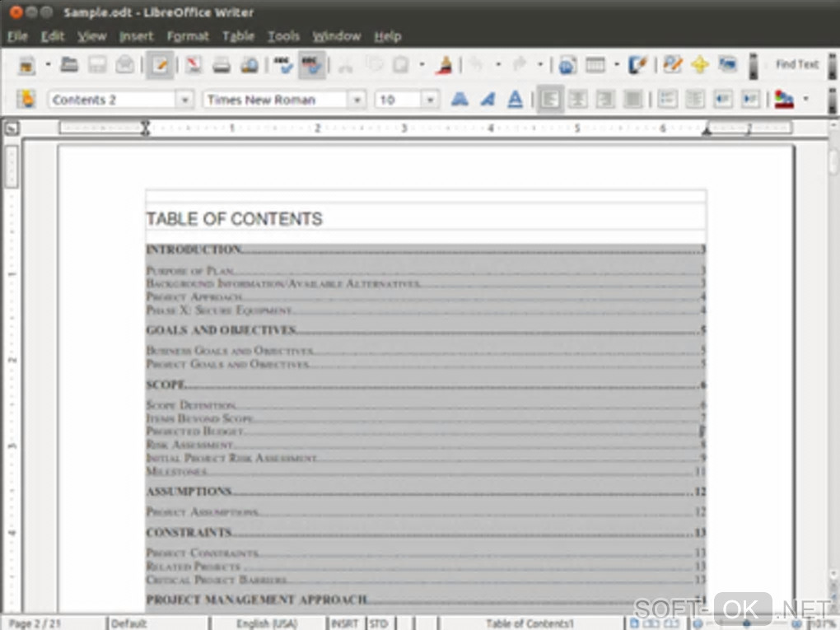Expand Highlighting color dropdown arrow
Viewport: 840px width, 630px height.
[805, 99]
